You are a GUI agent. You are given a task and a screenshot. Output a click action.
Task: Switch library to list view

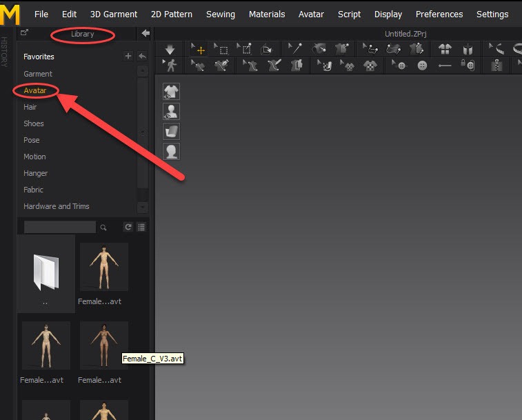tap(141, 227)
